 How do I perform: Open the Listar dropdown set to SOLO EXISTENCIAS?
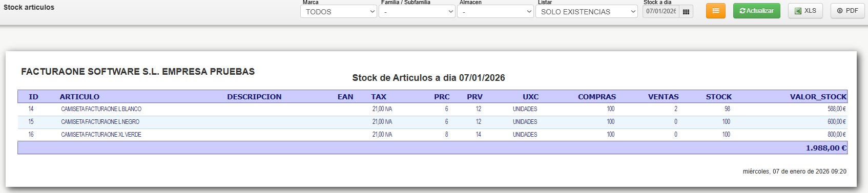point(587,11)
